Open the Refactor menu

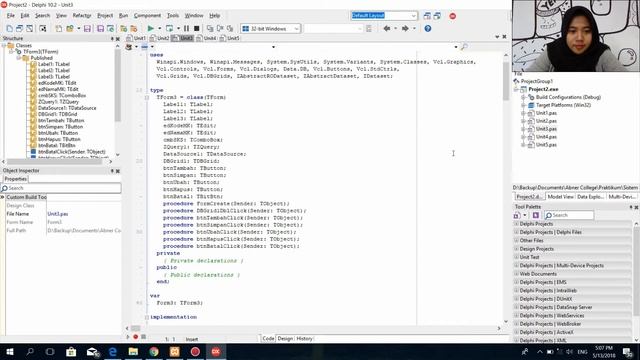(x=82, y=16)
